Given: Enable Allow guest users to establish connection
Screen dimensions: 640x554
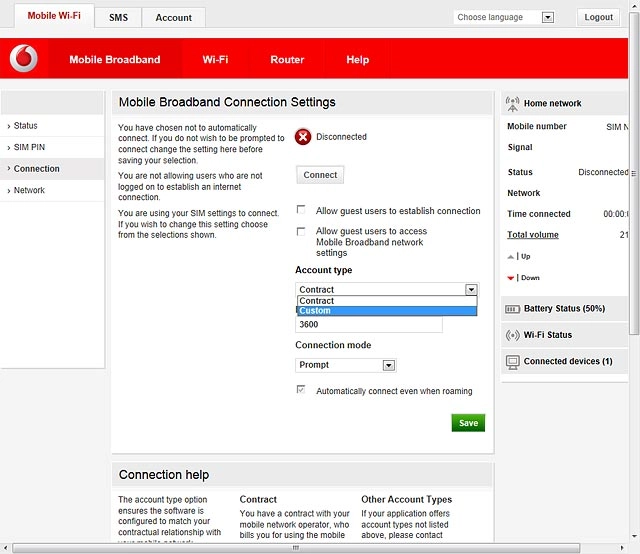Looking at the screenshot, I should (x=301, y=209).
